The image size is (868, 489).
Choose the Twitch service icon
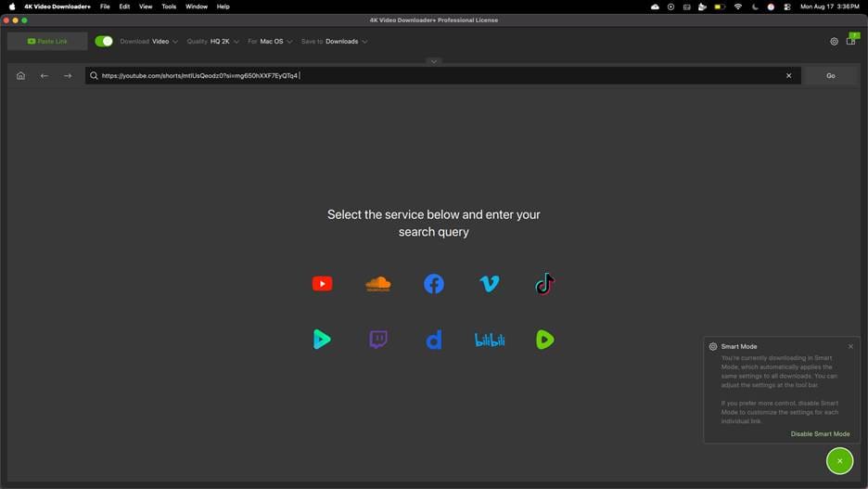378,340
